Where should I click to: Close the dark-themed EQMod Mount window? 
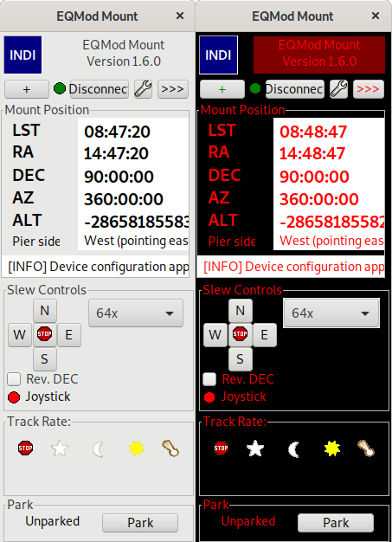376,16
